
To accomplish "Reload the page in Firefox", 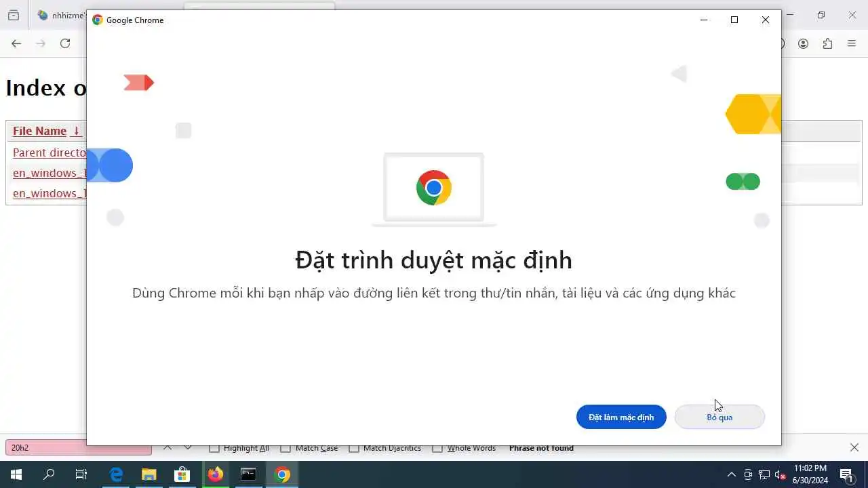I will click(65, 43).
